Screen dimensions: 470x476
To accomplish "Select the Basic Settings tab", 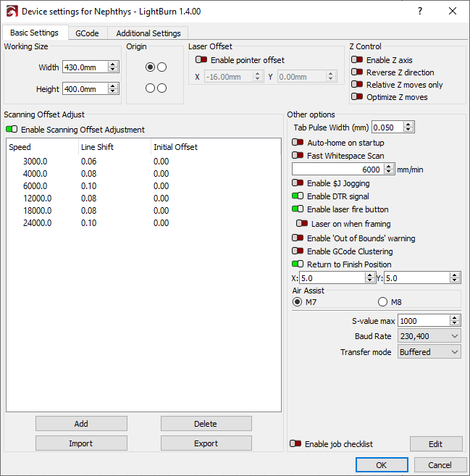I will (x=34, y=33).
